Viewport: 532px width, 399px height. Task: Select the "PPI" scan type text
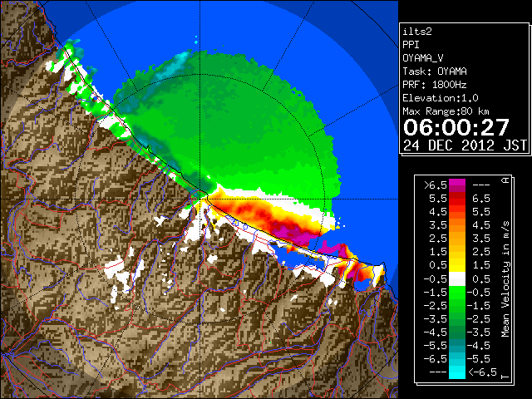click(x=411, y=45)
